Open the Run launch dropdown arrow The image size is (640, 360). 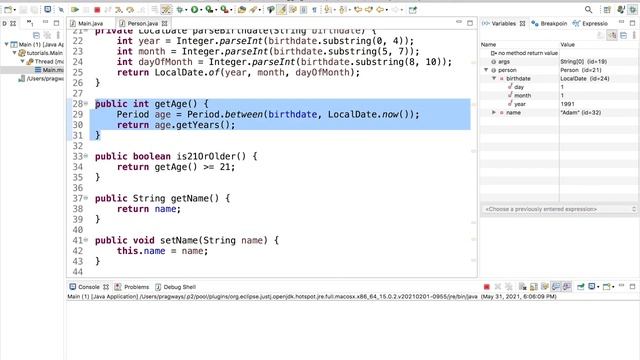tap(201, 10)
